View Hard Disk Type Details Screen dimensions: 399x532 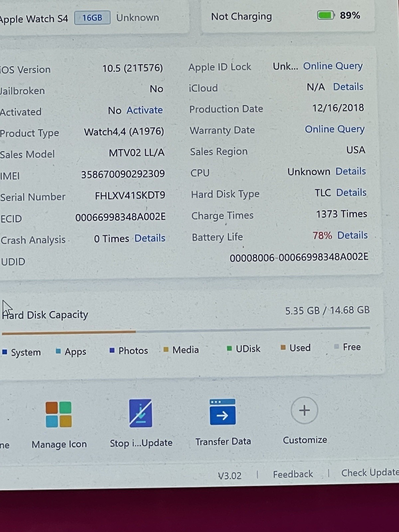click(351, 193)
